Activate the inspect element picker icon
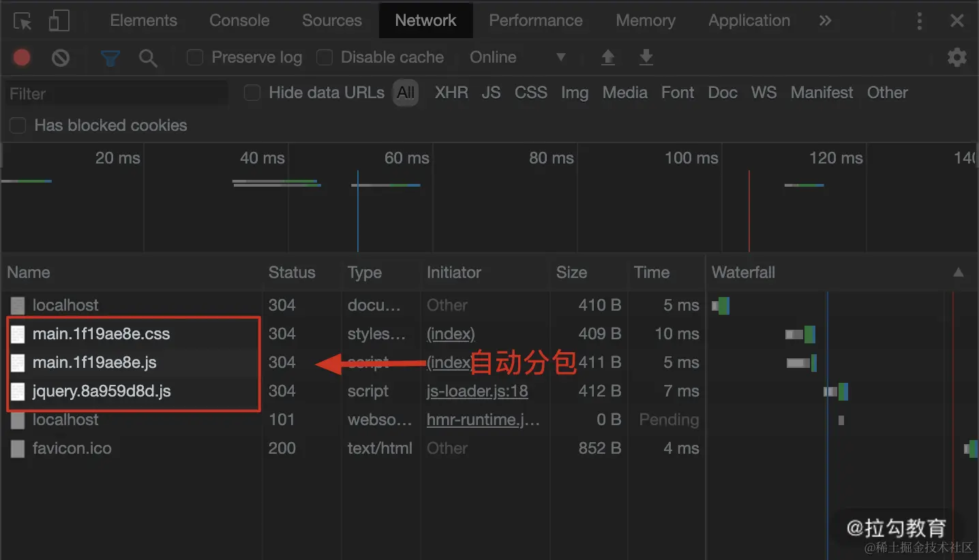Image resolution: width=979 pixels, height=560 pixels. (x=23, y=20)
